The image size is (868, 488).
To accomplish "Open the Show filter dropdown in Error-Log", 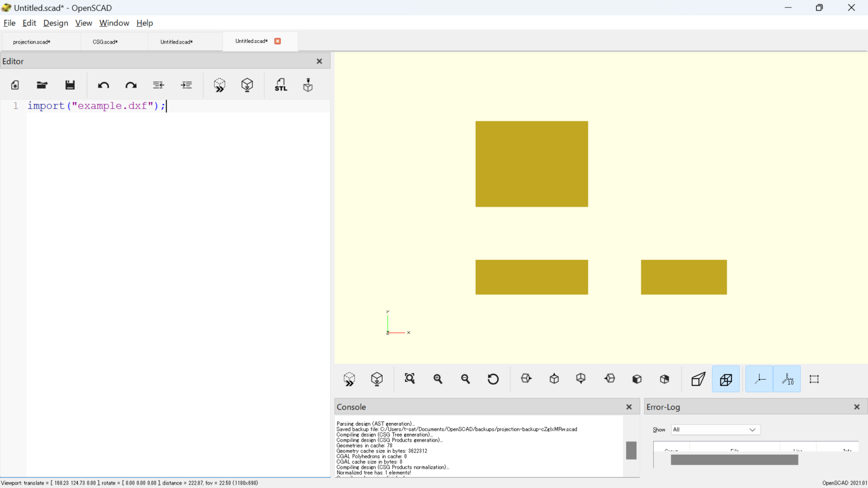I will 715,430.
